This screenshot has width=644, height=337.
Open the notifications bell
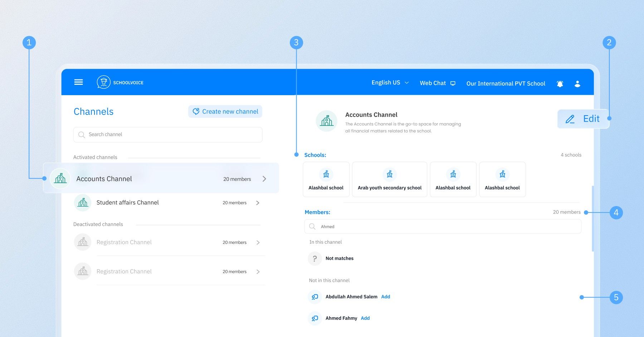click(x=560, y=84)
